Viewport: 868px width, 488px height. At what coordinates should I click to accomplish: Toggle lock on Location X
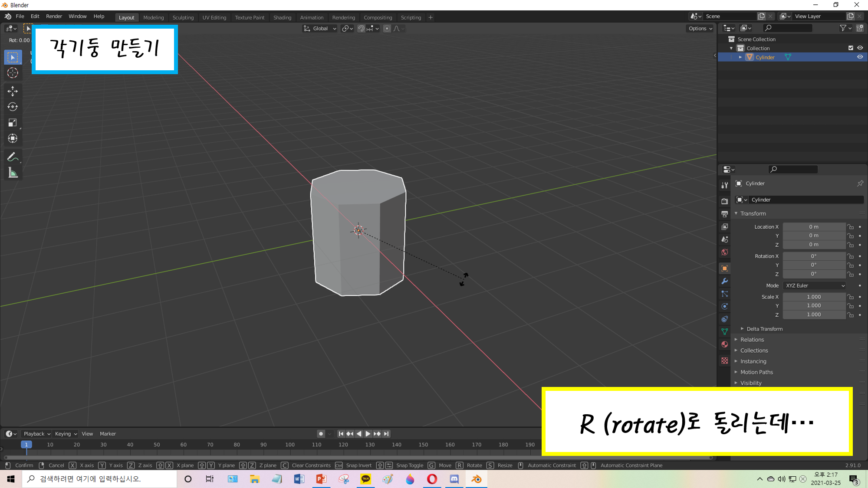pos(851,227)
